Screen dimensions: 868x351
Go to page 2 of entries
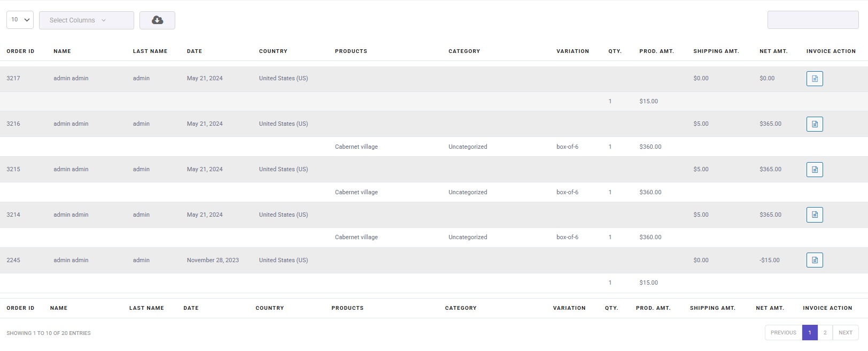pyautogui.click(x=825, y=333)
